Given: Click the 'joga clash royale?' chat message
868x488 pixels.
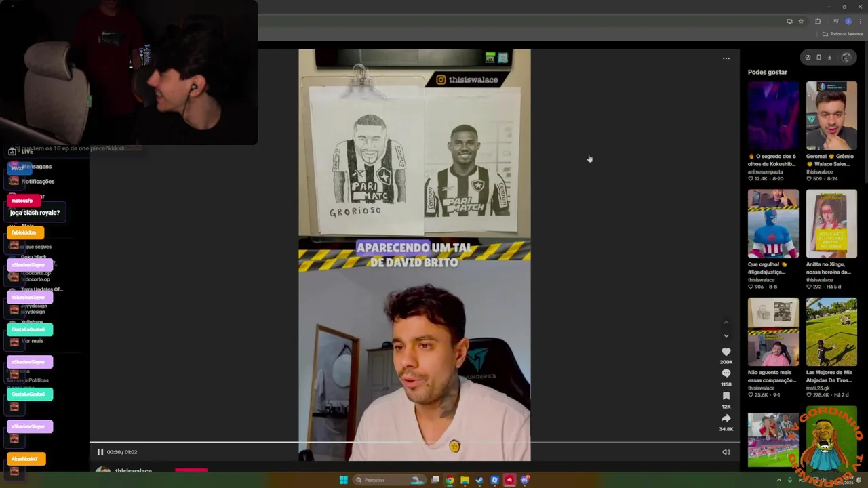Looking at the screenshot, I should pyautogui.click(x=35, y=213).
